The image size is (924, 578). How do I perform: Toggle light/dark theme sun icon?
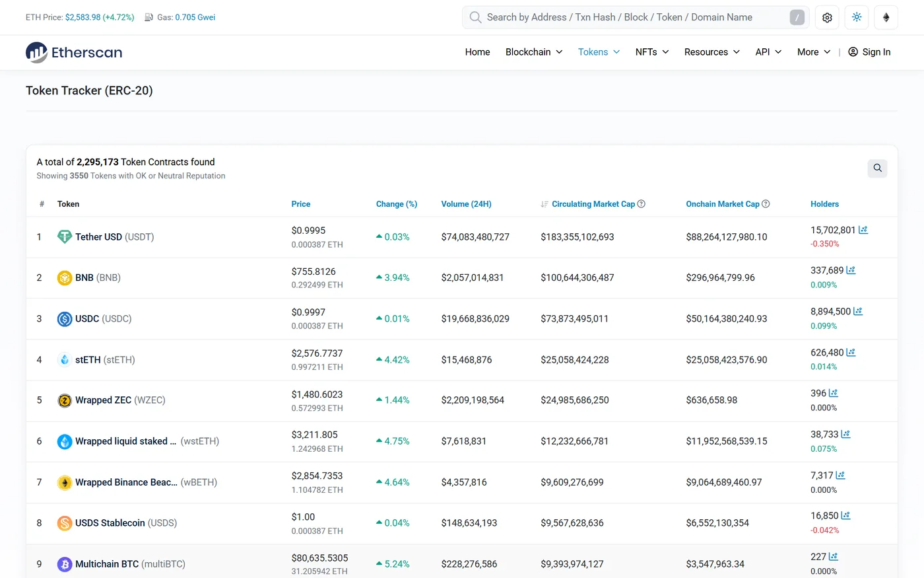pos(857,18)
